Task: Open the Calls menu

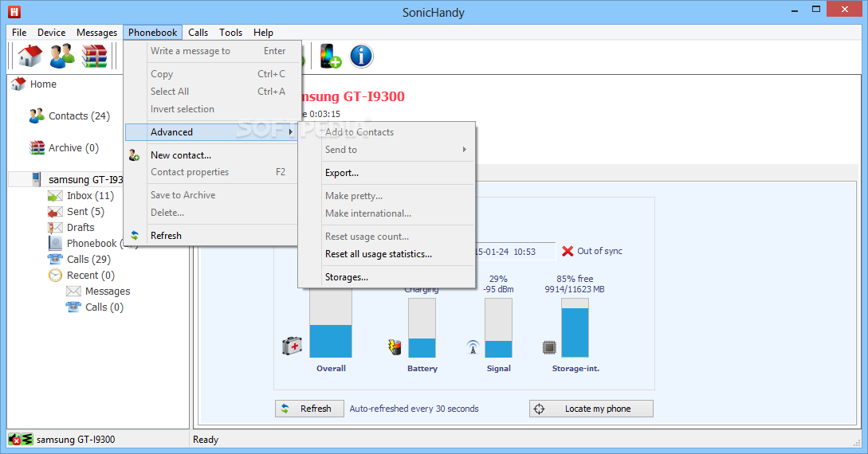Action: click(x=198, y=33)
